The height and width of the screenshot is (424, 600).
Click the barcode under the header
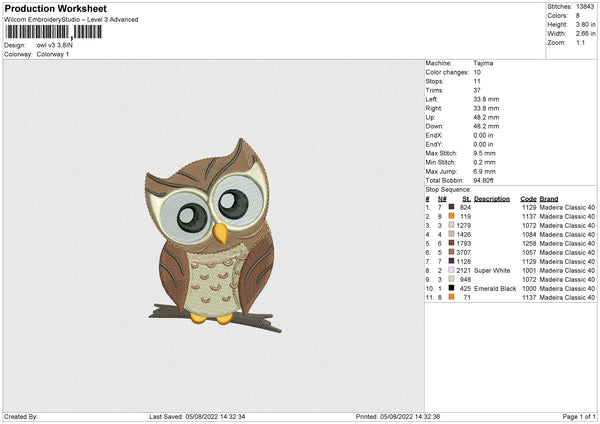point(54,32)
